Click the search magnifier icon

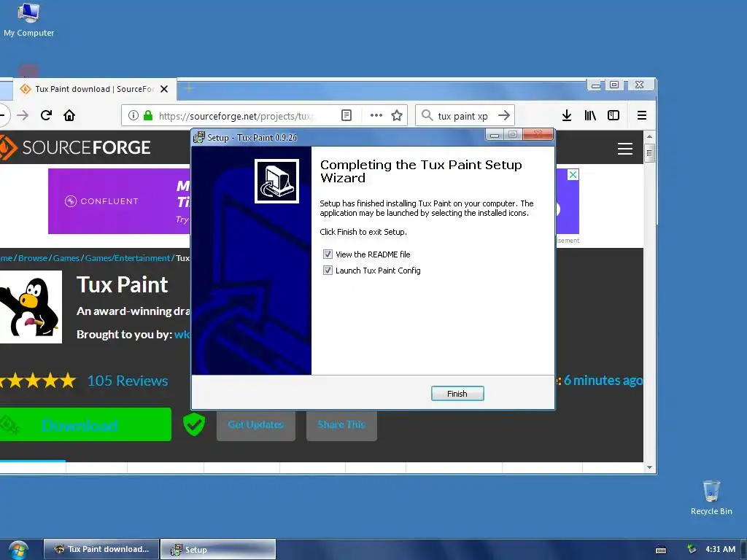click(427, 115)
